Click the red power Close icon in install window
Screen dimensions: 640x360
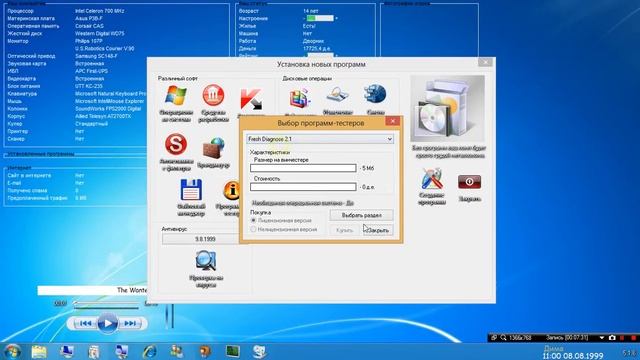click(x=469, y=182)
